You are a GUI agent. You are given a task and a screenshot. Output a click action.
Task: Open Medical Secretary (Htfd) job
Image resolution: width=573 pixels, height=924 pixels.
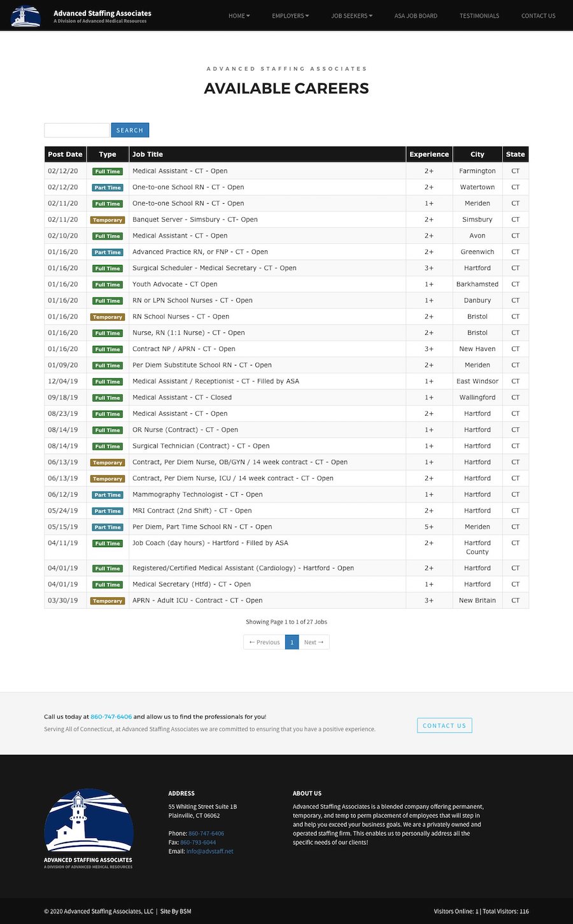(x=192, y=585)
